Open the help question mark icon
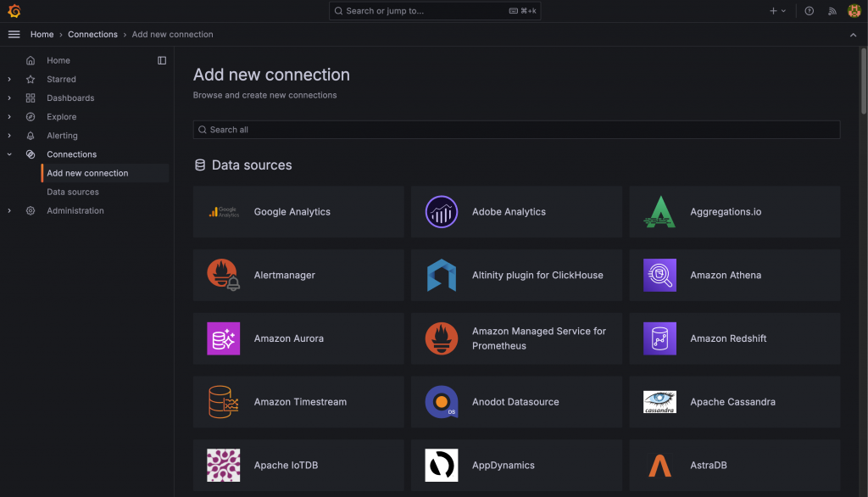 [810, 11]
